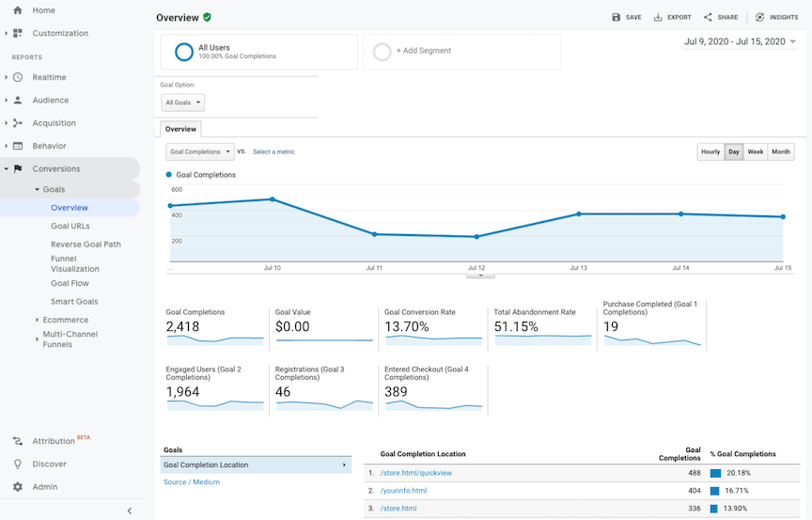Open the /yourinfo.html link

coord(403,491)
